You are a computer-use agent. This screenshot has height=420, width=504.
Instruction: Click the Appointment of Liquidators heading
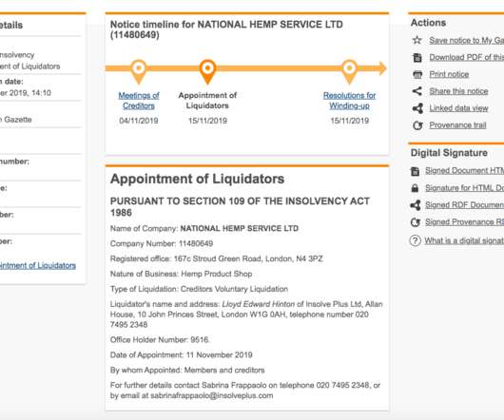198,179
